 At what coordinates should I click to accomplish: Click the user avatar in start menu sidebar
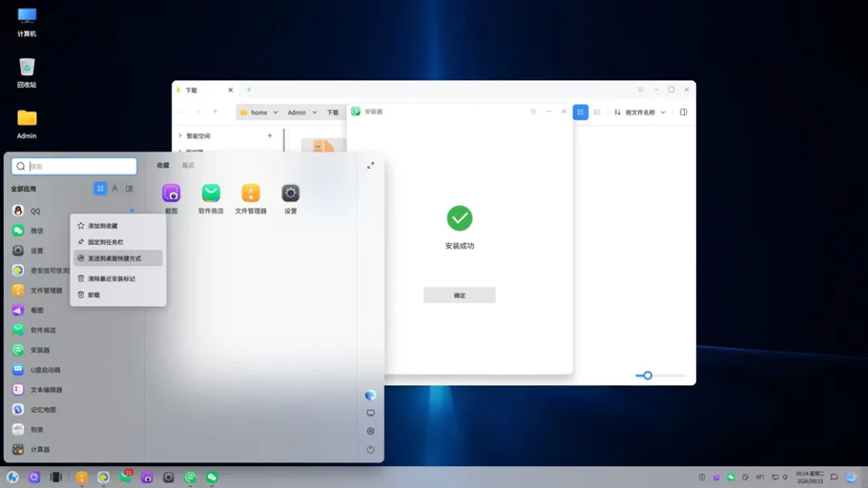point(371,395)
